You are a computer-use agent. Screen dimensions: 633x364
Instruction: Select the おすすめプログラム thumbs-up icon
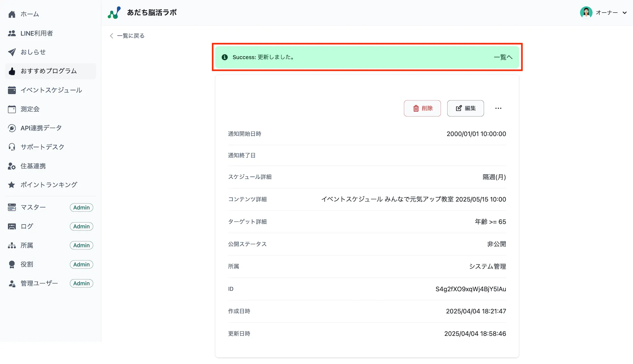[12, 71]
